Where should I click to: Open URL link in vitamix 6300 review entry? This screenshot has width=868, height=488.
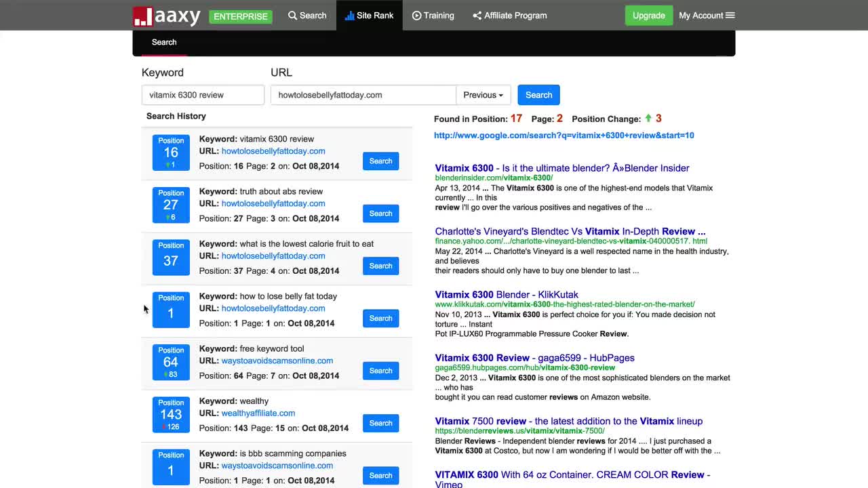click(273, 151)
